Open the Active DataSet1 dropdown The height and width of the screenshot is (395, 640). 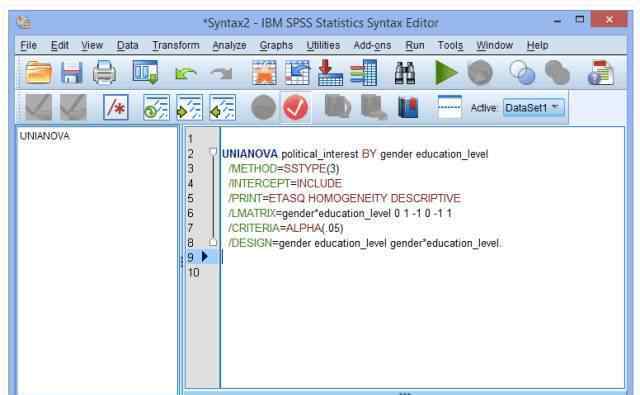(x=533, y=108)
